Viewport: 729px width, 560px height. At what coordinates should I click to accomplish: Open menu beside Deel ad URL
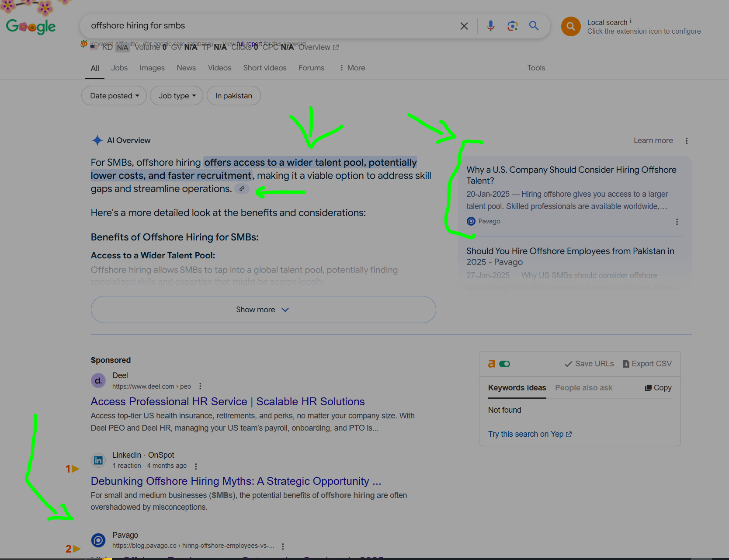pos(200,386)
